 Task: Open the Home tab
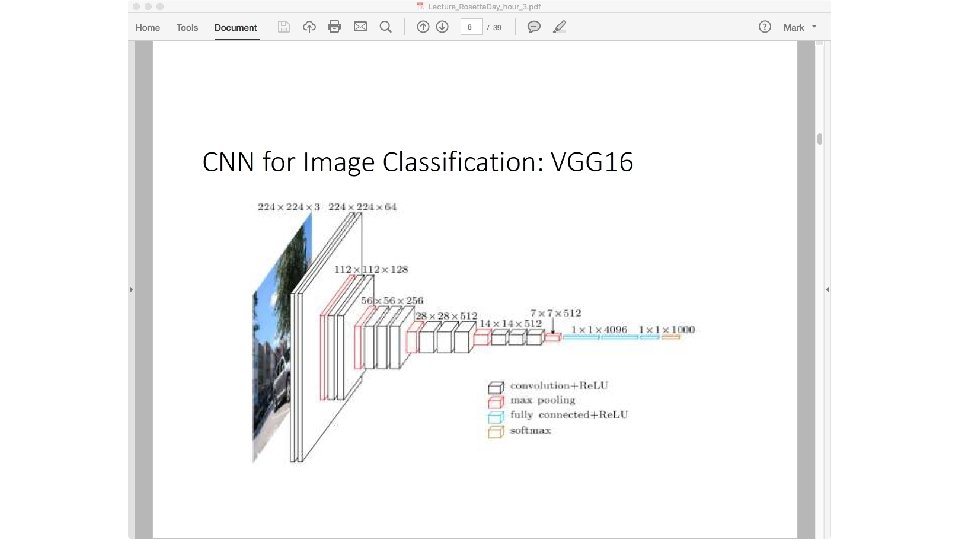[147, 28]
